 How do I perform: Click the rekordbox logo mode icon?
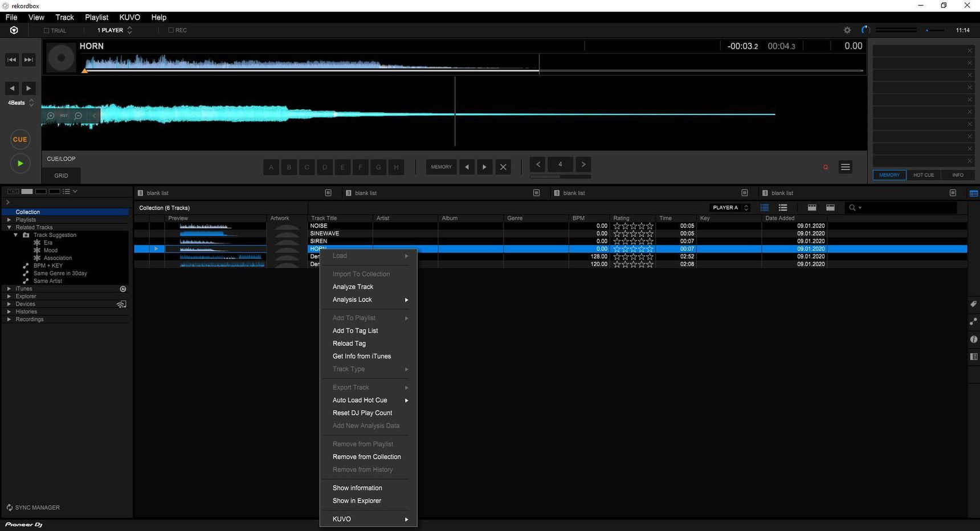pos(14,30)
